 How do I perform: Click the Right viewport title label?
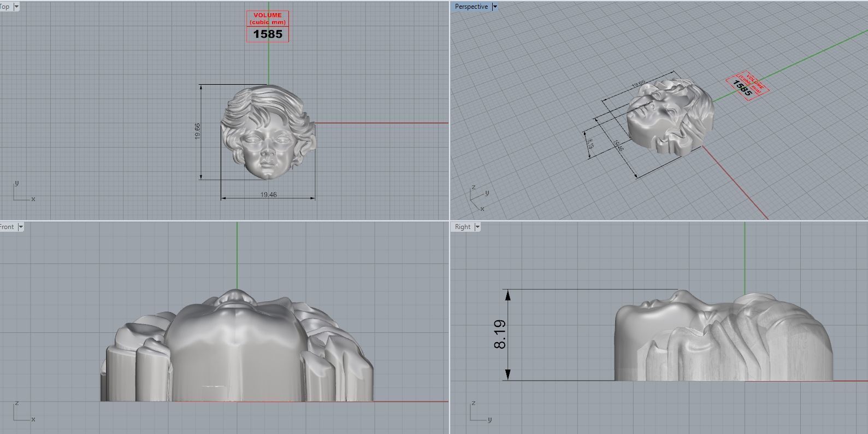[x=463, y=227]
